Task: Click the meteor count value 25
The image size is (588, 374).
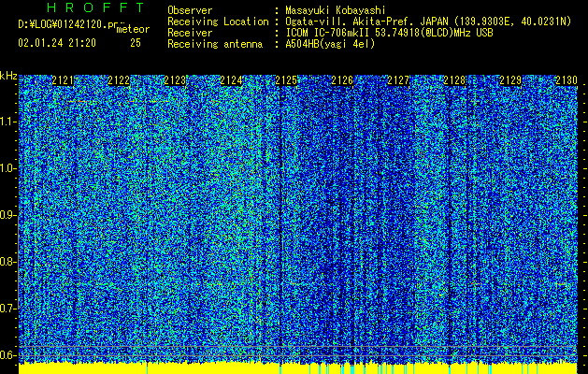Action: tap(136, 43)
